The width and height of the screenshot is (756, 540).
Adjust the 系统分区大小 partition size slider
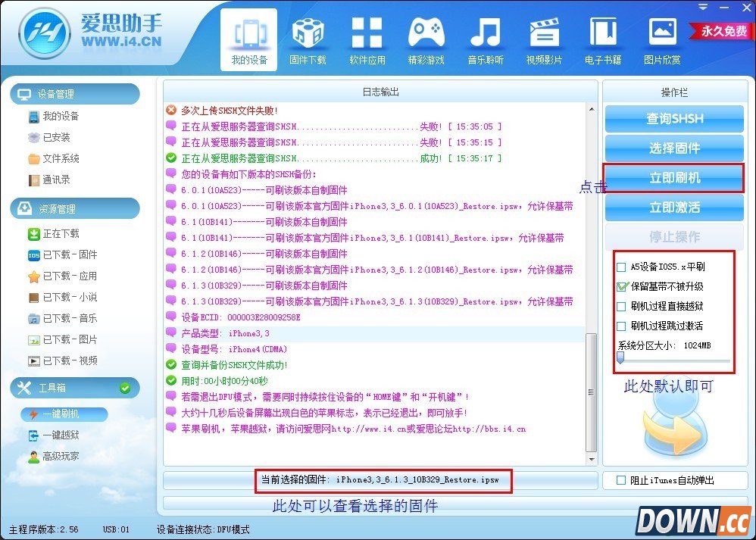pyautogui.click(x=621, y=357)
